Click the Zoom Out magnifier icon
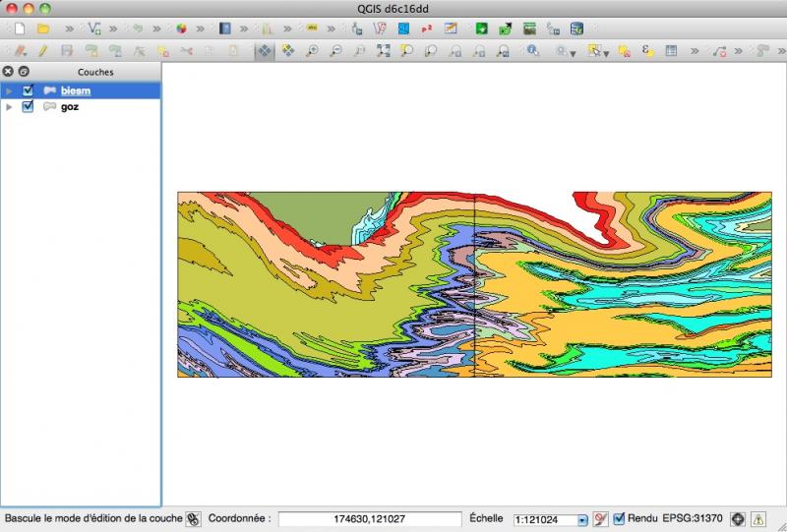The image size is (787, 532). click(x=336, y=50)
